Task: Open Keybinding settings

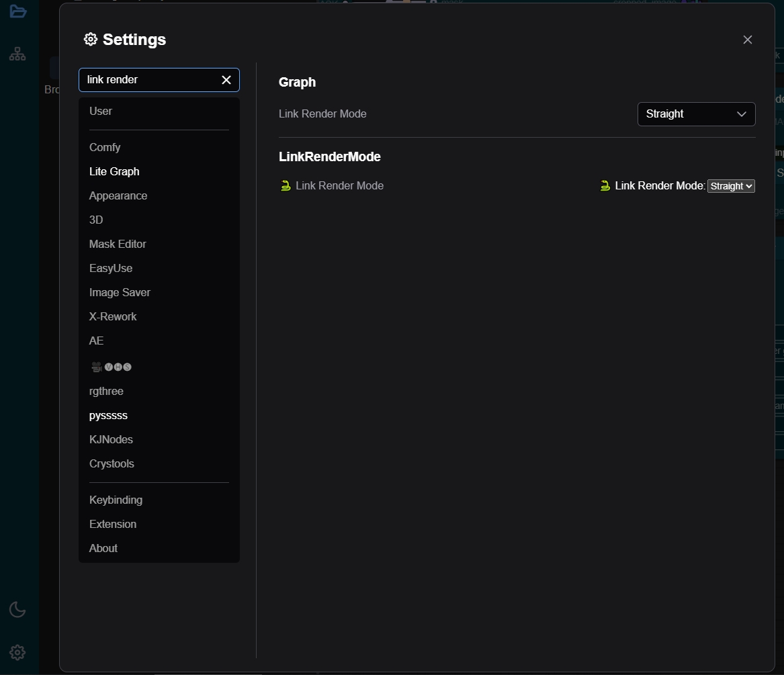Action: pyautogui.click(x=159, y=500)
